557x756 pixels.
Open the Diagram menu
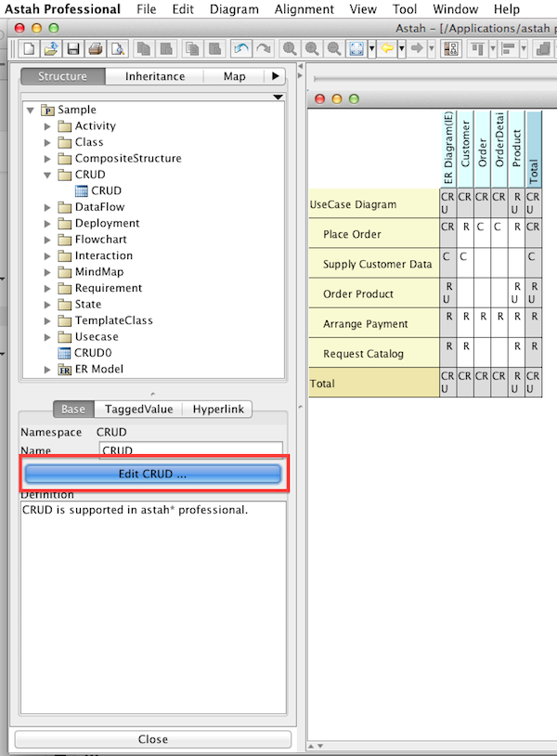pos(234,9)
